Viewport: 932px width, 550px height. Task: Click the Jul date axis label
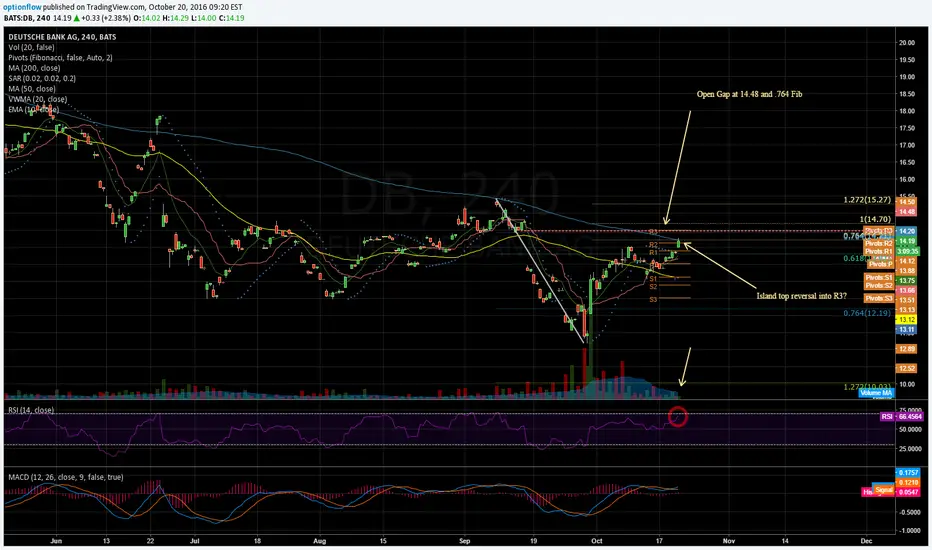click(x=194, y=541)
